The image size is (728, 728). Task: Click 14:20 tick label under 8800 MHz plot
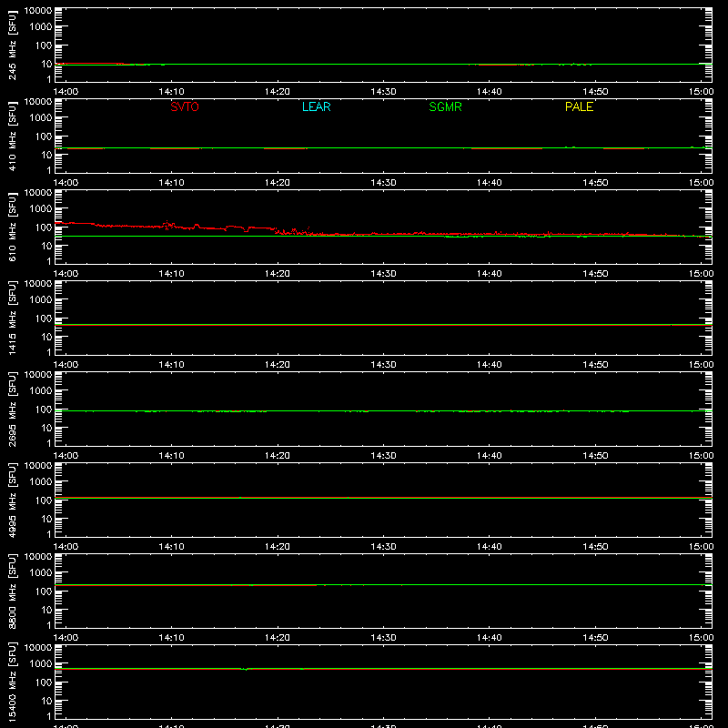[x=278, y=638]
